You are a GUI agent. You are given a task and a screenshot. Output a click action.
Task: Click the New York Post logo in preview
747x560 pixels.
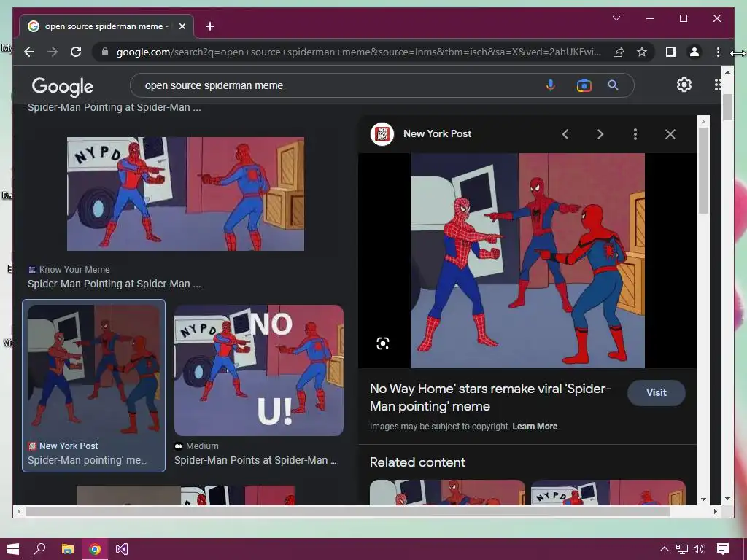[x=382, y=134]
